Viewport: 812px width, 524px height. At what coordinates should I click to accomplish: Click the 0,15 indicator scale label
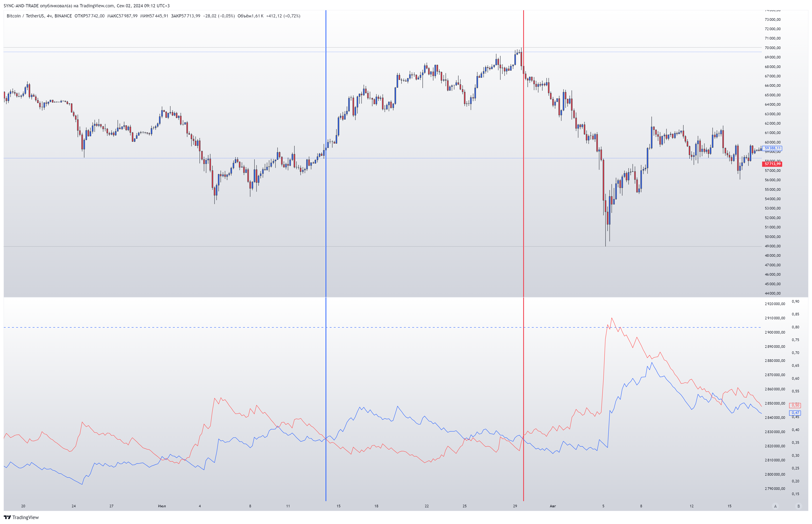click(x=795, y=494)
